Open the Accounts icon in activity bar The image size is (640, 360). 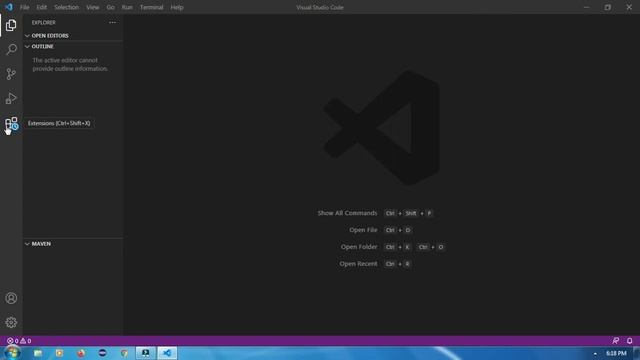pos(11,298)
